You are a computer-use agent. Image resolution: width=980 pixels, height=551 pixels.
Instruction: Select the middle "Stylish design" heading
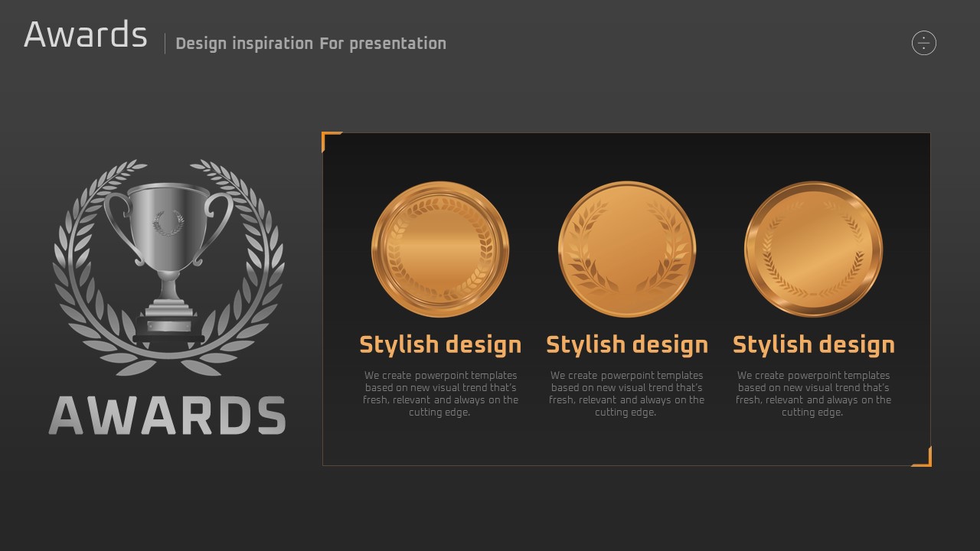(x=627, y=344)
